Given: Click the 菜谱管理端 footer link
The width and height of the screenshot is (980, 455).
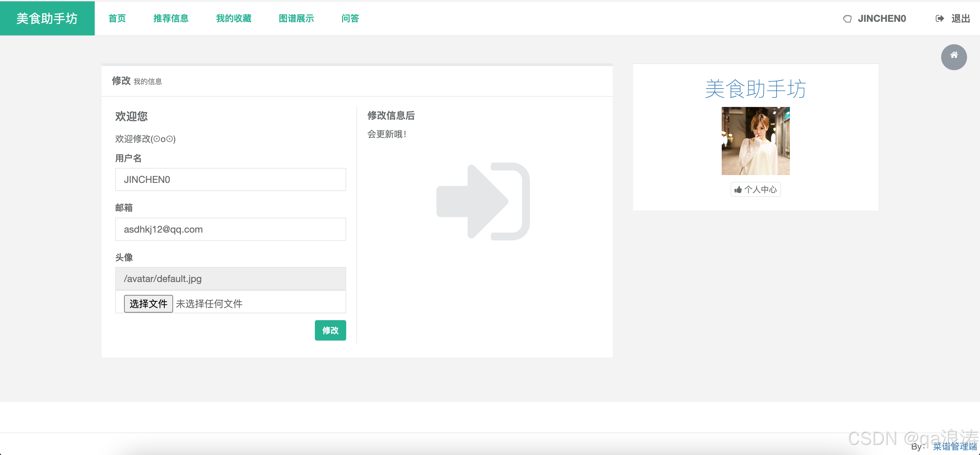Looking at the screenshot, I should (955, 446).
